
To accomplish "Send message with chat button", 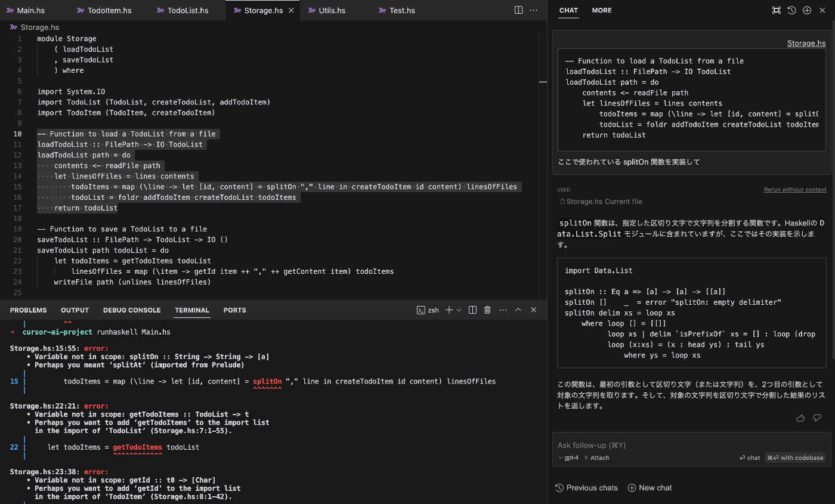I will point(750,457).
